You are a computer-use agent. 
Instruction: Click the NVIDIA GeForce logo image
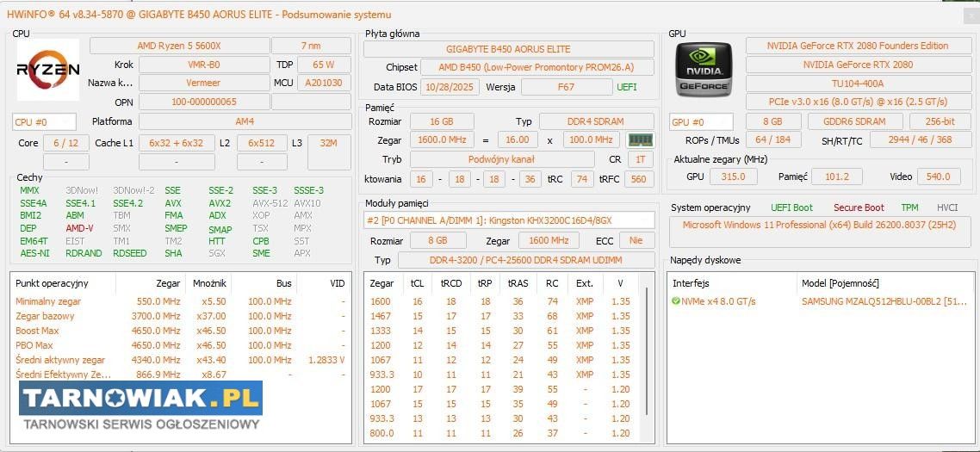[703, 70]
